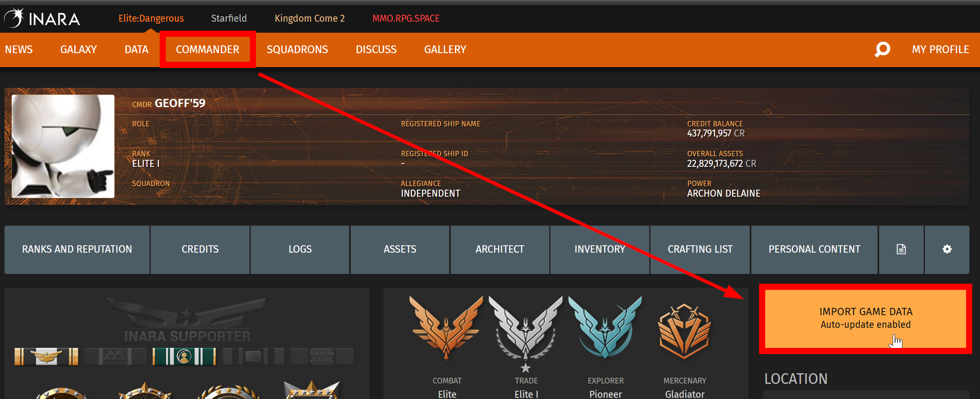
Task: Click the INARA logo
Action: coord(42,18)
